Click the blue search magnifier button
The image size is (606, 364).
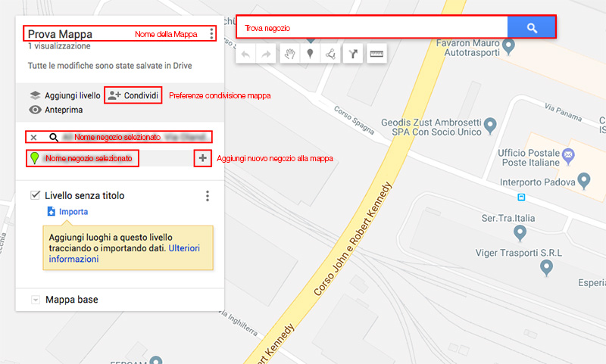[x=532, y=27]
